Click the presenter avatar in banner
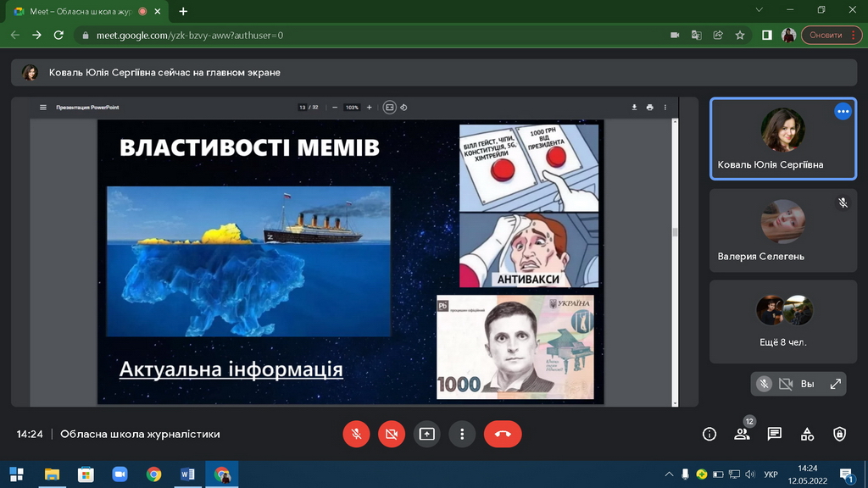The width and height of the screenshot is (868, 488). [x=30, y=73]
